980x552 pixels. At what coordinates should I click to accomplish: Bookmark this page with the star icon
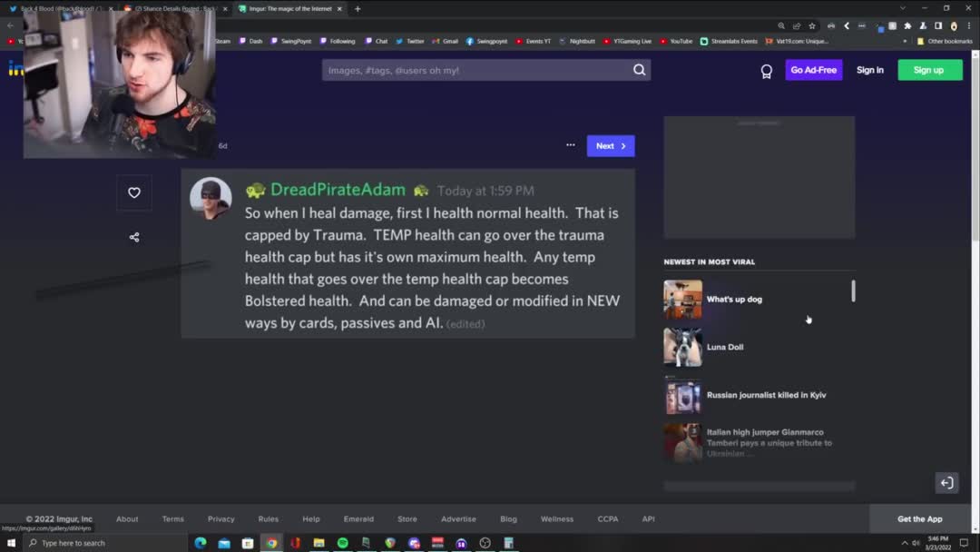(812, 26)
